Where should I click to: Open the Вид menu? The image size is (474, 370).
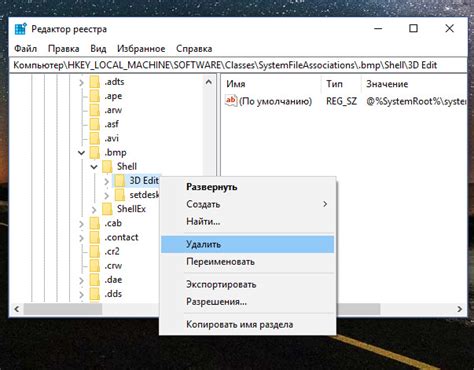pyautogui.click(x=98, y=49)
